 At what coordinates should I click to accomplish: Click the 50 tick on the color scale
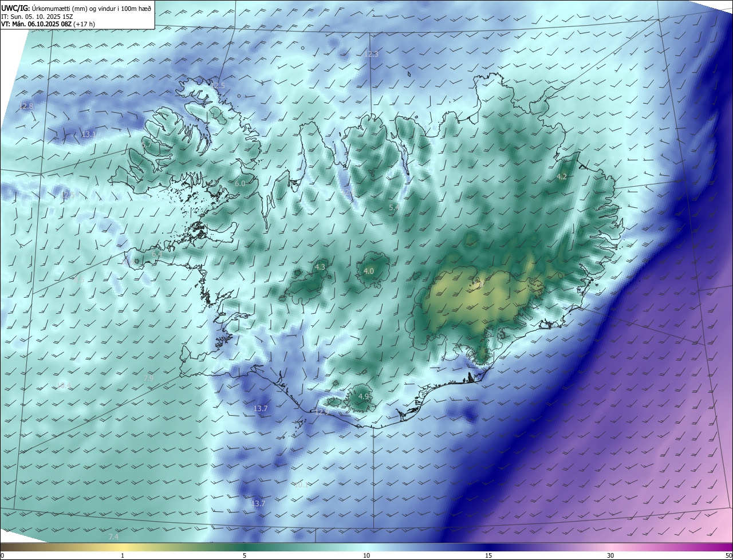(x=728, y=555)
